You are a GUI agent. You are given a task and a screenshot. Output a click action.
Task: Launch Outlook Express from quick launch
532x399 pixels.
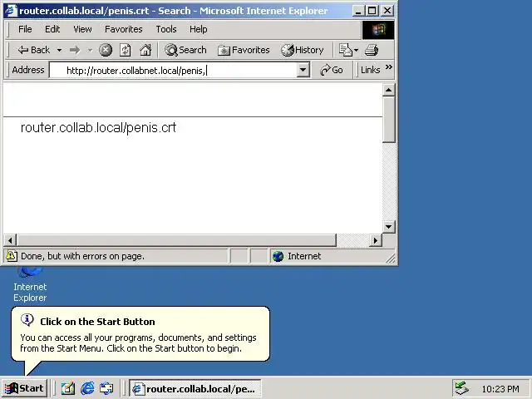tap(106, 388)
